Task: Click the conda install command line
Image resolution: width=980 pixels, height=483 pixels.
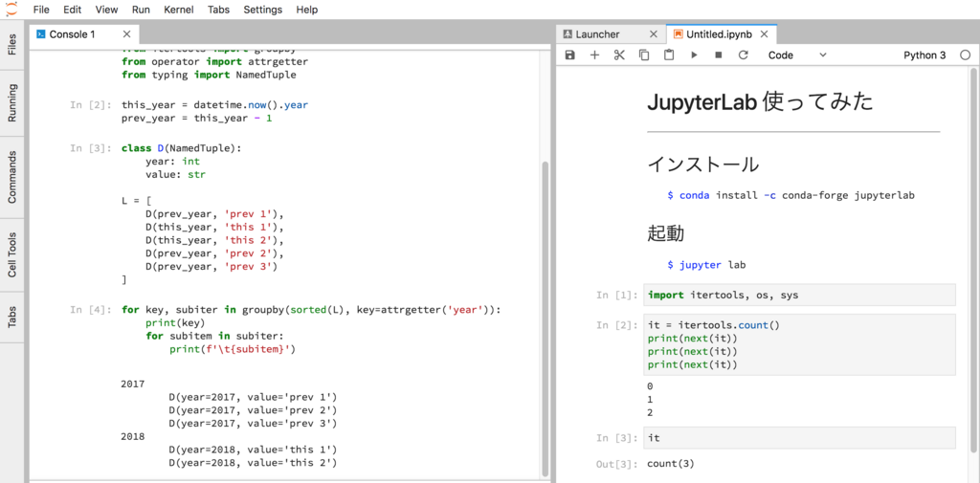Action: point(791,195)
